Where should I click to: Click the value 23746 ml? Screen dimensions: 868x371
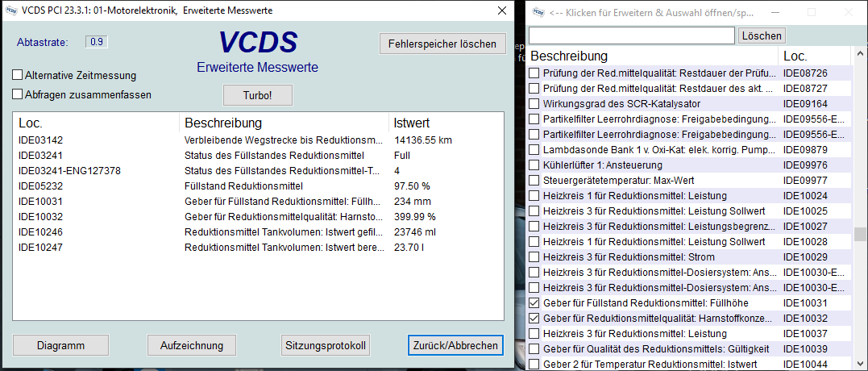[415, 232]
